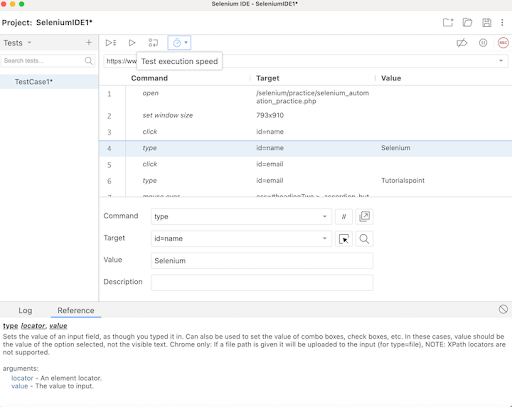Click the Value field containing Selenium
This screenshot has width=512, height=407.
[262, 261]
